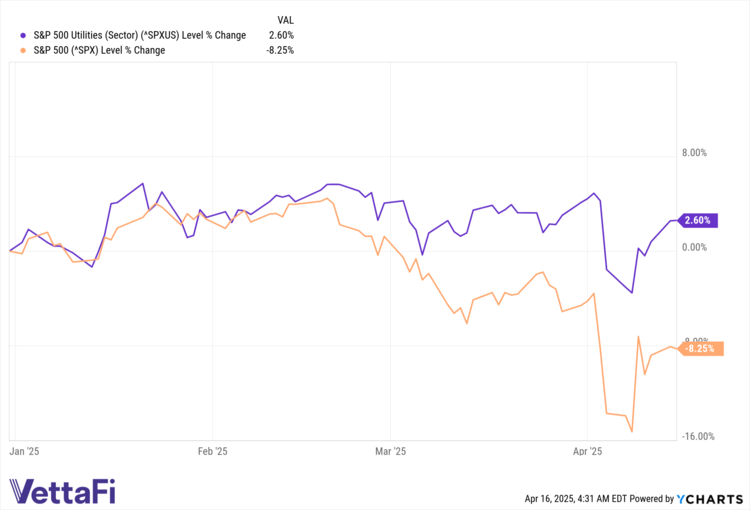Click the Feb '25 x-axis label
This screenshot has height=510, width=750.
(x=212, y=451)
